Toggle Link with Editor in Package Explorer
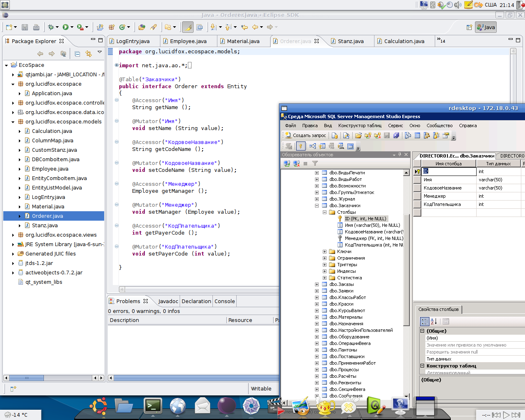The width and height of the screenshot is (525, 420). [x=88, y=53]
